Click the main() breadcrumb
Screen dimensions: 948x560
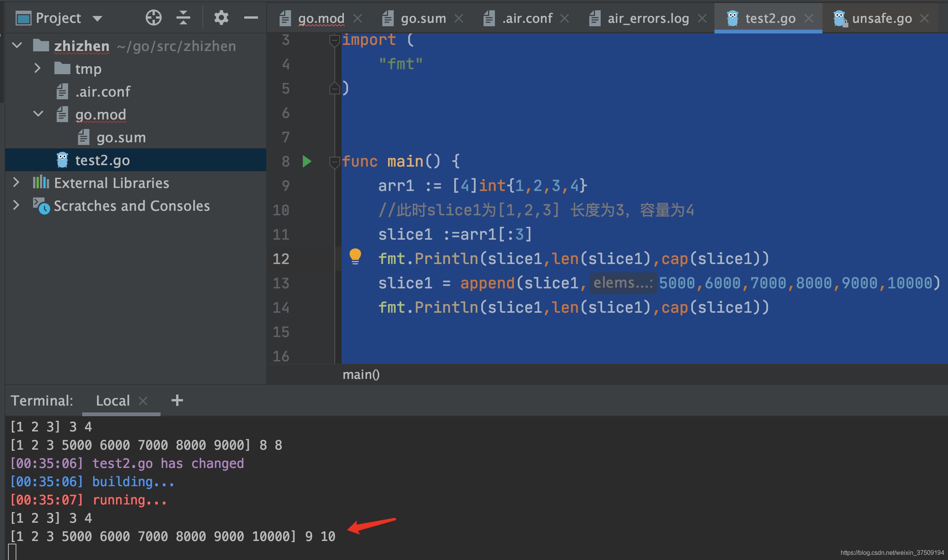tap(361, 375)
